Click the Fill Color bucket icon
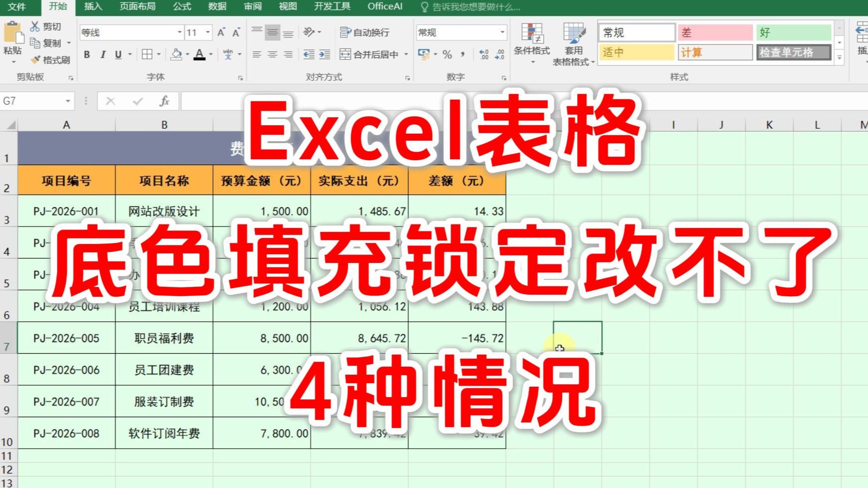The height and width of the screenshot is (488, 868). pyautogui.click(x=176, y=54)
